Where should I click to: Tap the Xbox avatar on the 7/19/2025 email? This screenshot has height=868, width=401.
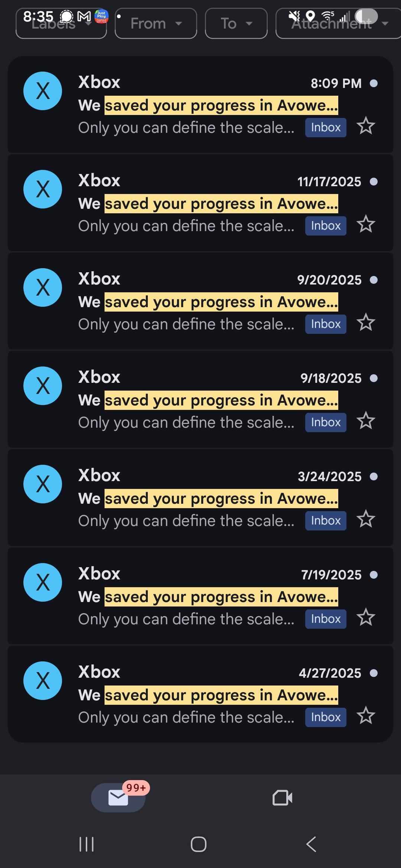tap(43, 582)
